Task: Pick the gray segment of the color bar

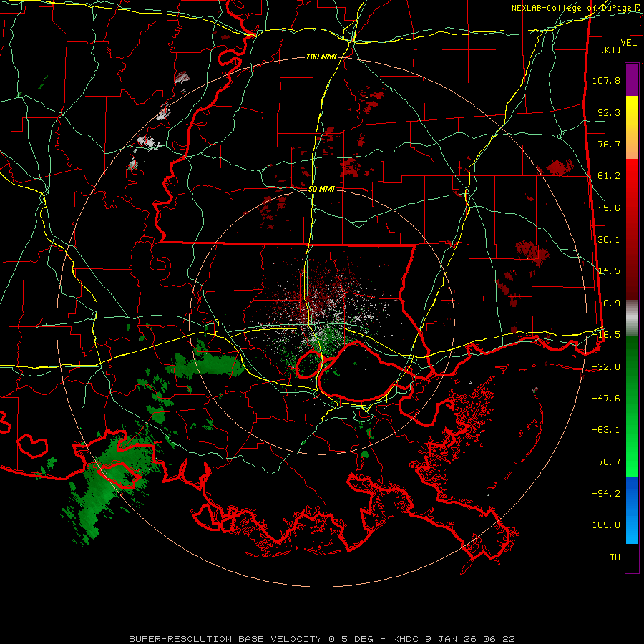Action: (x=632, y=318)
